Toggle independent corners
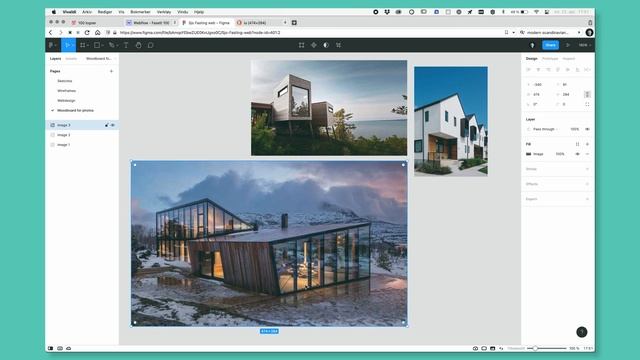The image size is (640, 360). coord(587,104)
